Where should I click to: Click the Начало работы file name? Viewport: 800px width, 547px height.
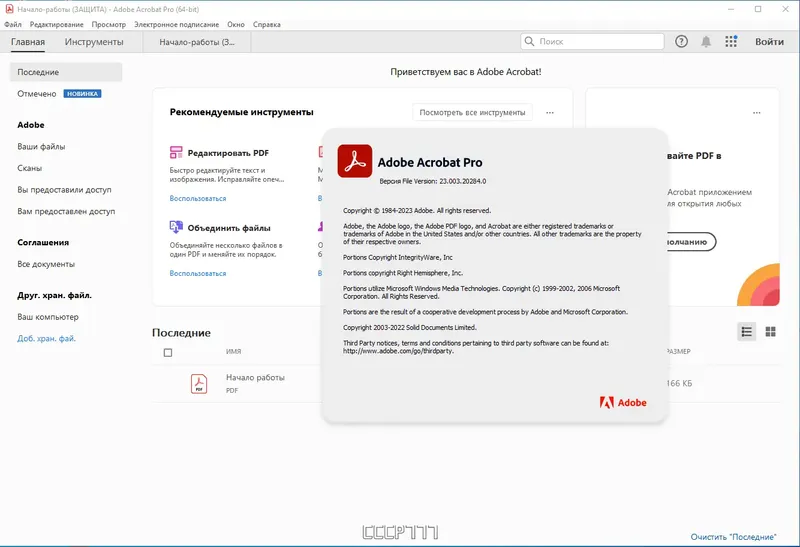255,378
